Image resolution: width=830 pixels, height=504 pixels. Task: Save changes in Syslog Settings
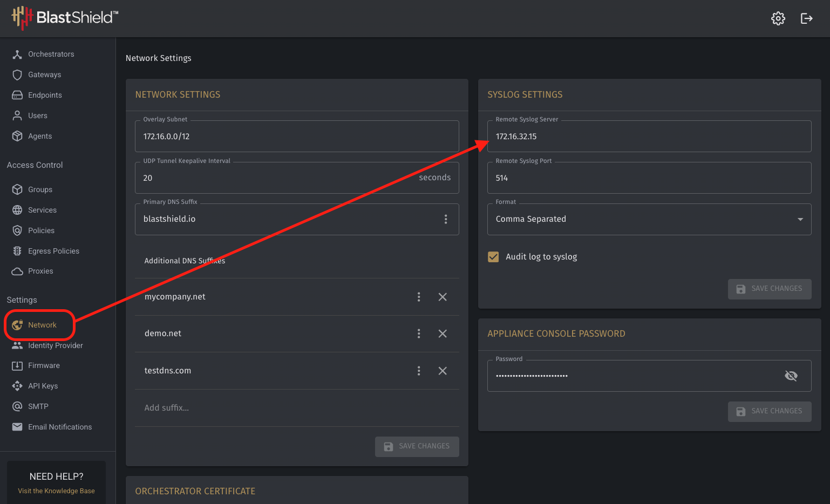click(770, 289)
